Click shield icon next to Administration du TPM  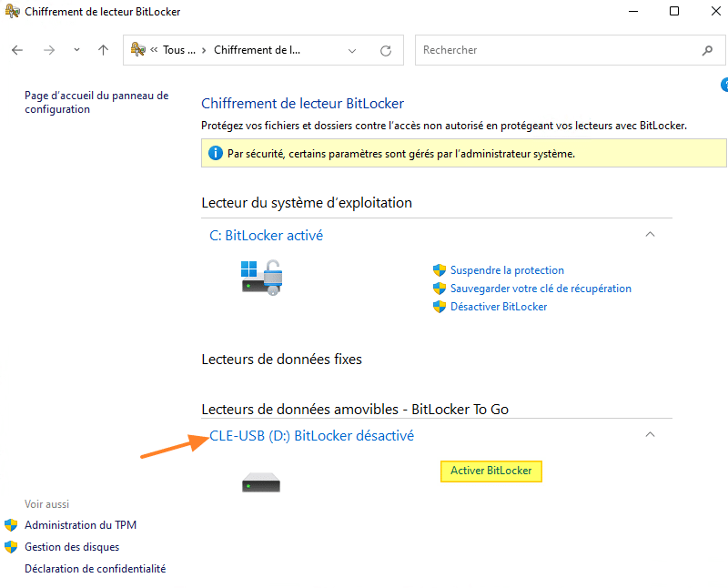coord(11,525)
